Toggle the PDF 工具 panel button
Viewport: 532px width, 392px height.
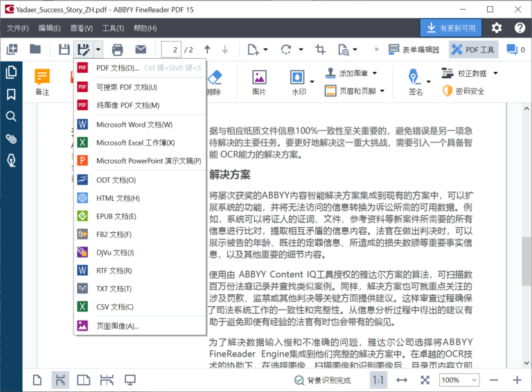(x=474, y=50)
